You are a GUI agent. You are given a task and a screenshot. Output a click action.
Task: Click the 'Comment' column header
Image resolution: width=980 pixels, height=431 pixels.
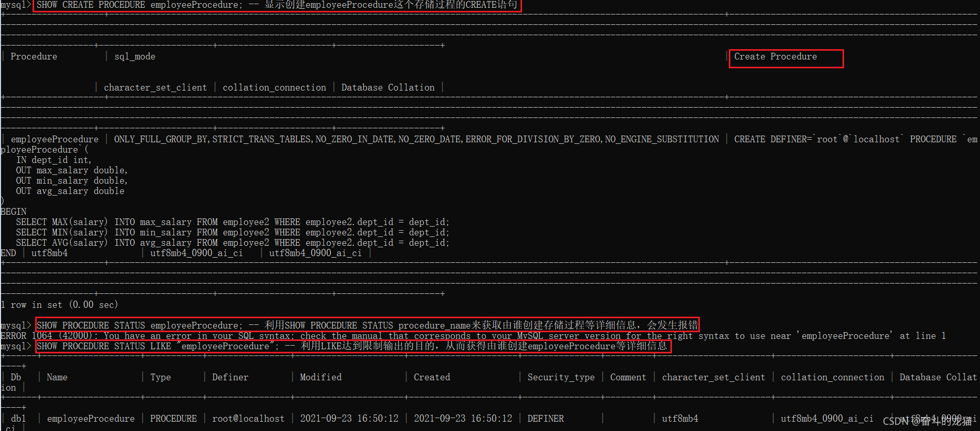628,377
